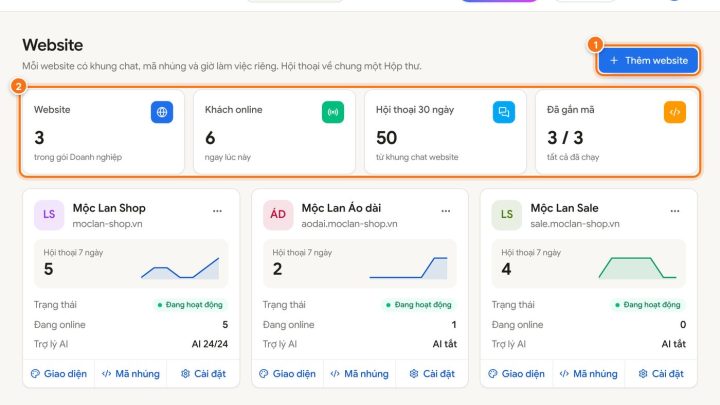Image resolution: width=720 pixels, height=405 pixels.
Task: Click the 7-day chart in Mộc Lan Áo dài card
Action: coord(408,268)
